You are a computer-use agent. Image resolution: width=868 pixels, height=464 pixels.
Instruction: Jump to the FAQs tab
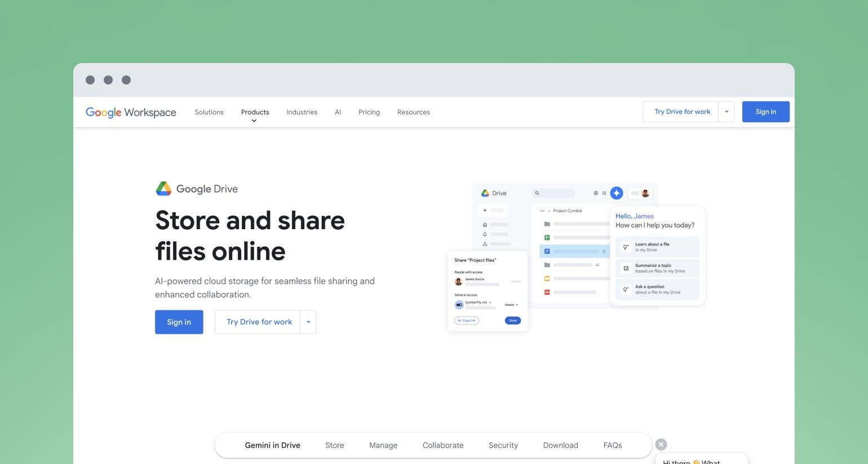[613, 445]
